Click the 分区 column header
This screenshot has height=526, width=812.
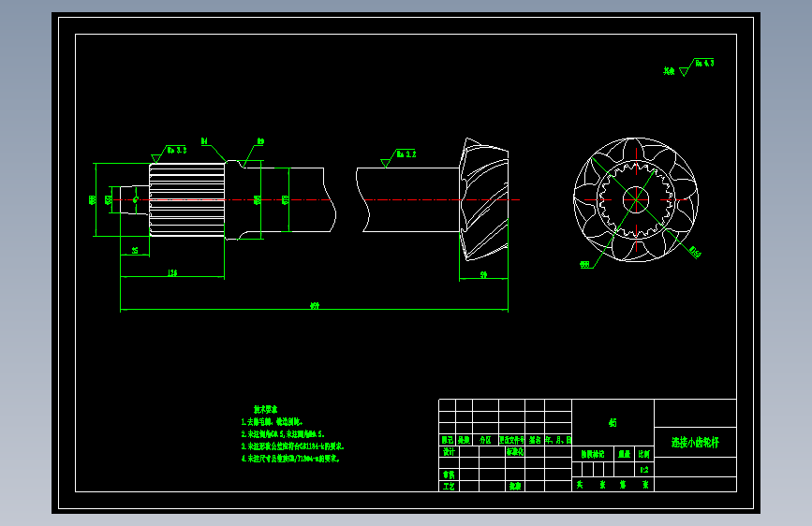[485, 440]
